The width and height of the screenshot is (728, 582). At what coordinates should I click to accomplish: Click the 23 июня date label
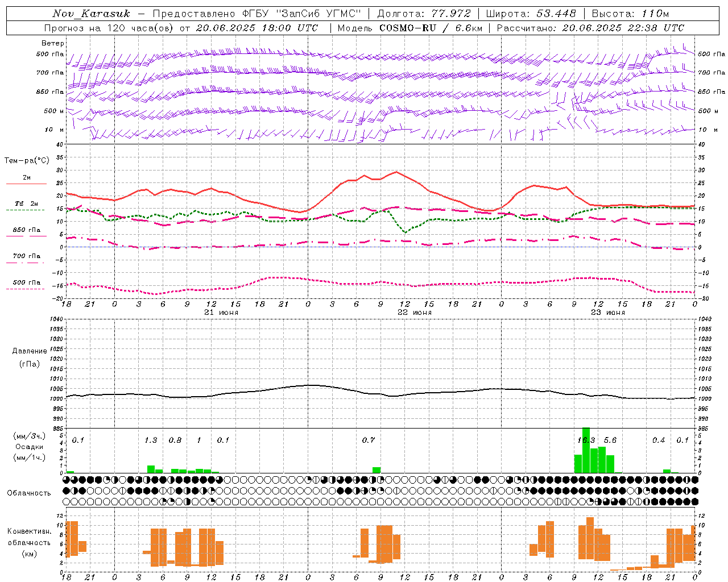[x=608, y=313]
